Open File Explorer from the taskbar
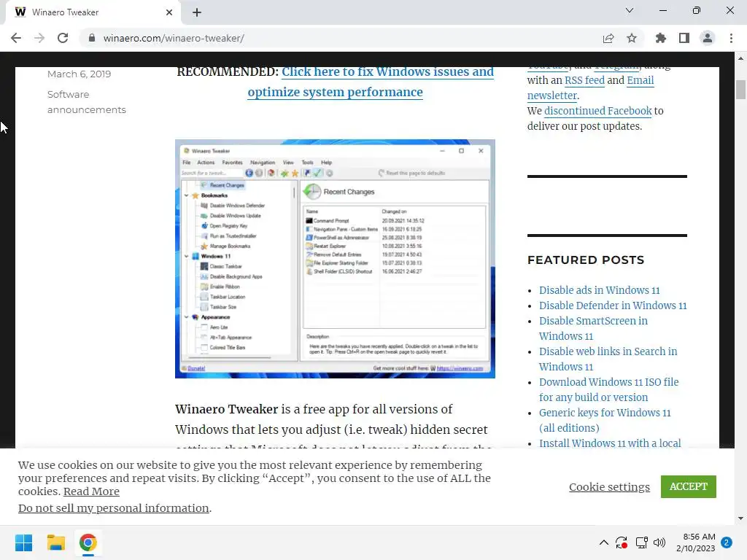The height and width of the screenshot is (560, 747). [x=55, y=542]
